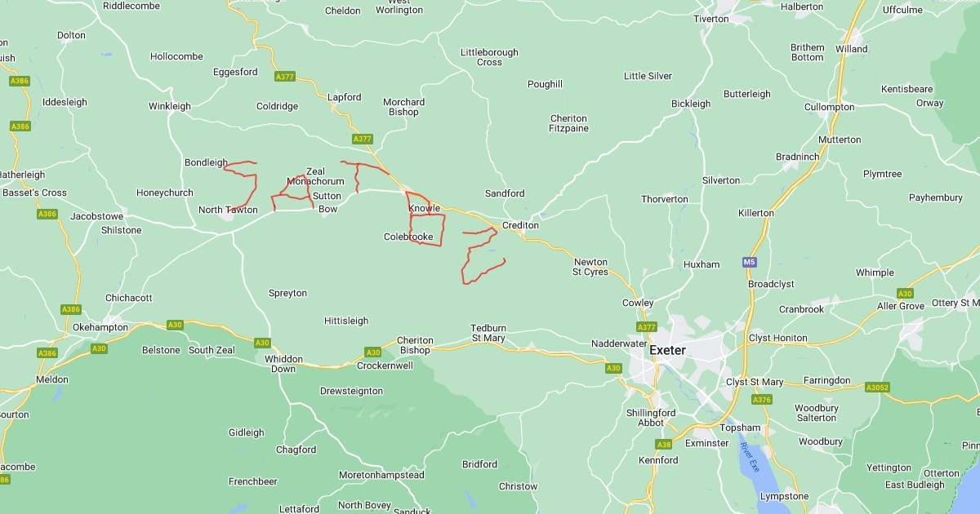This screenshot has height=514, width=980.
Task: Click the M5 motorway shield near Broadclyst
Action: pos(750,262)
